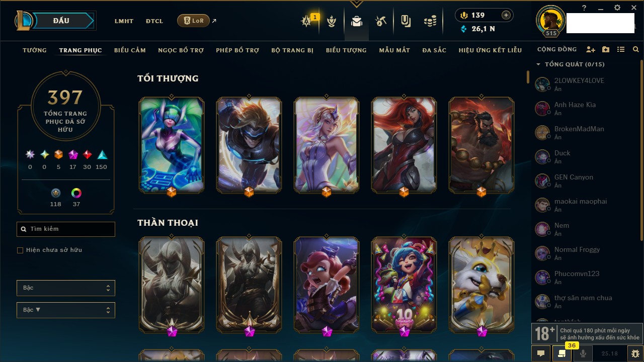This screenshot has width=644, height=362.
Task: Toggle the microphone mute button
Action: [x=583, y=353]
